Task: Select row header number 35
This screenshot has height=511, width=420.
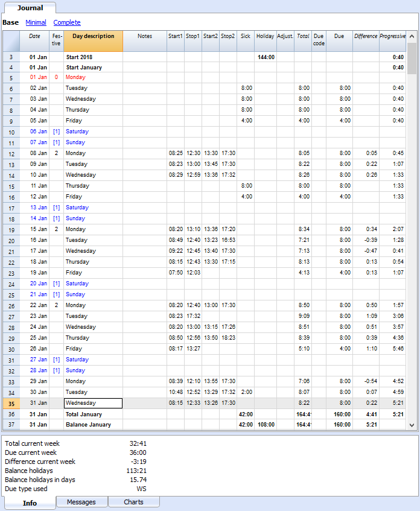Action: coord(11,404)
